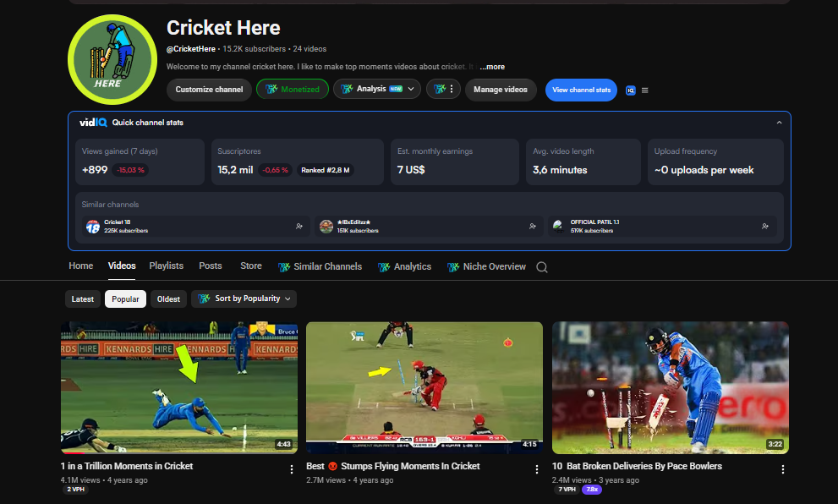Click the +899 views gained value
This screenshot has width=838, height=504.
(95, 169)
